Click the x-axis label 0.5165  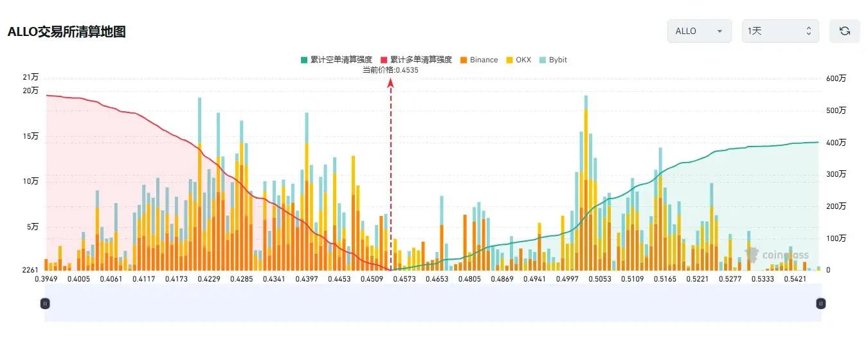tap(665, 279)
